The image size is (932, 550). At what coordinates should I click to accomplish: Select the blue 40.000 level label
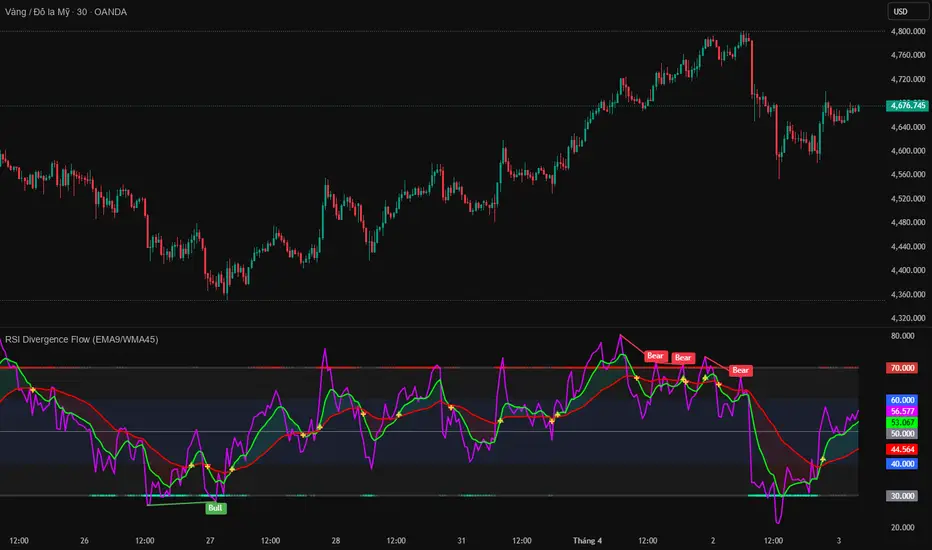902,464
